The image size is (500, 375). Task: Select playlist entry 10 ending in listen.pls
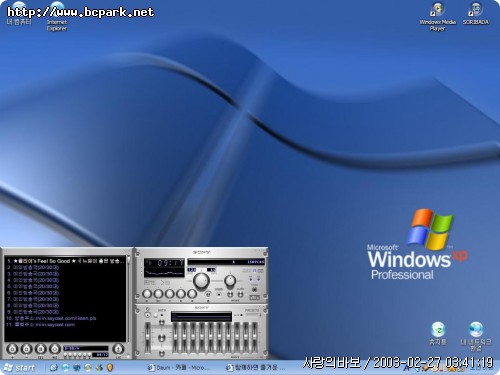pyautogui.click(x=65, y=318)
